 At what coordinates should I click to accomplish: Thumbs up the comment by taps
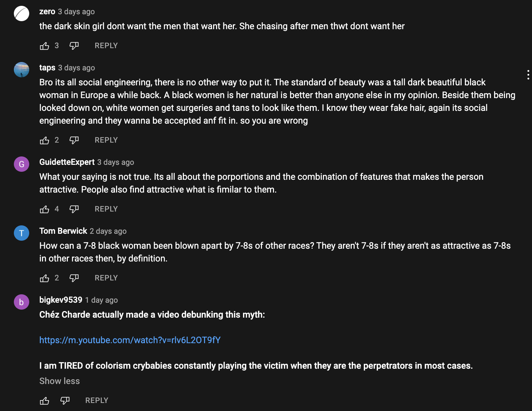point(45,140)
